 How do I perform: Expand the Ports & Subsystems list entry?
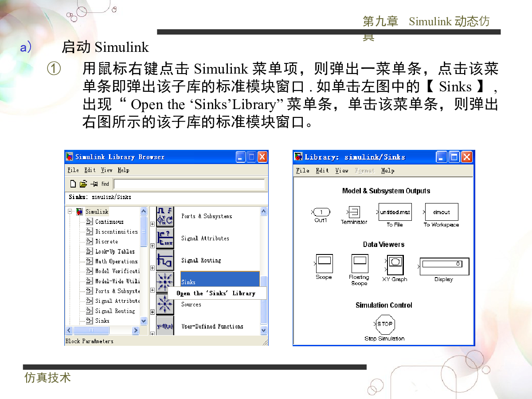tap(153, 224)
